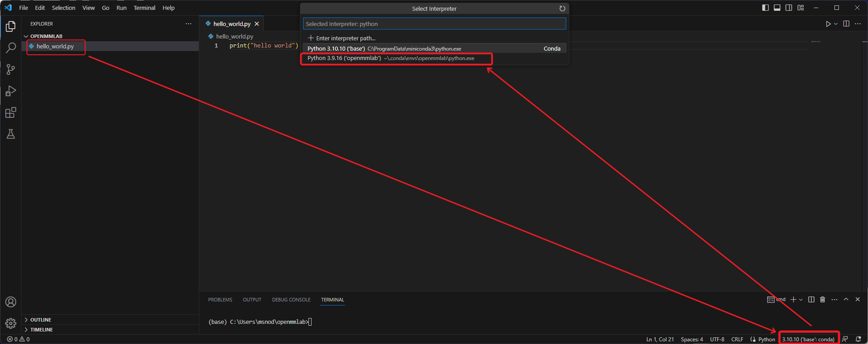Open the Source Control view
This screenshot has height=344, width=868.
click(x=11, y=69)
